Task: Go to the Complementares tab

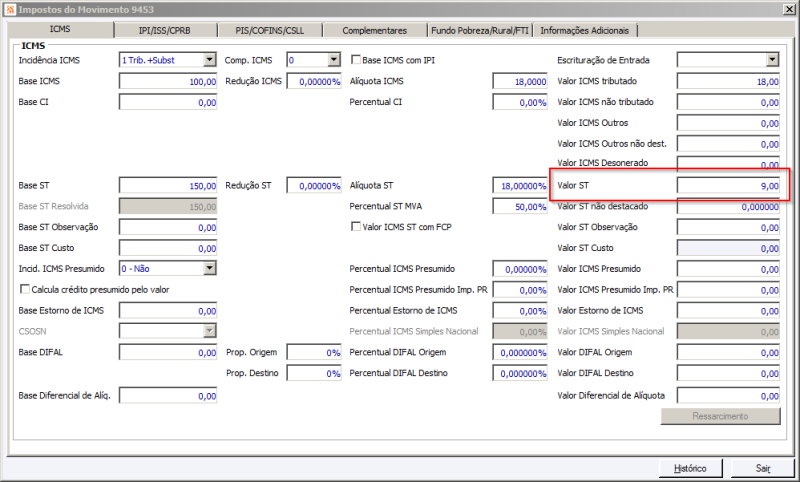Action: coord(374,31)
